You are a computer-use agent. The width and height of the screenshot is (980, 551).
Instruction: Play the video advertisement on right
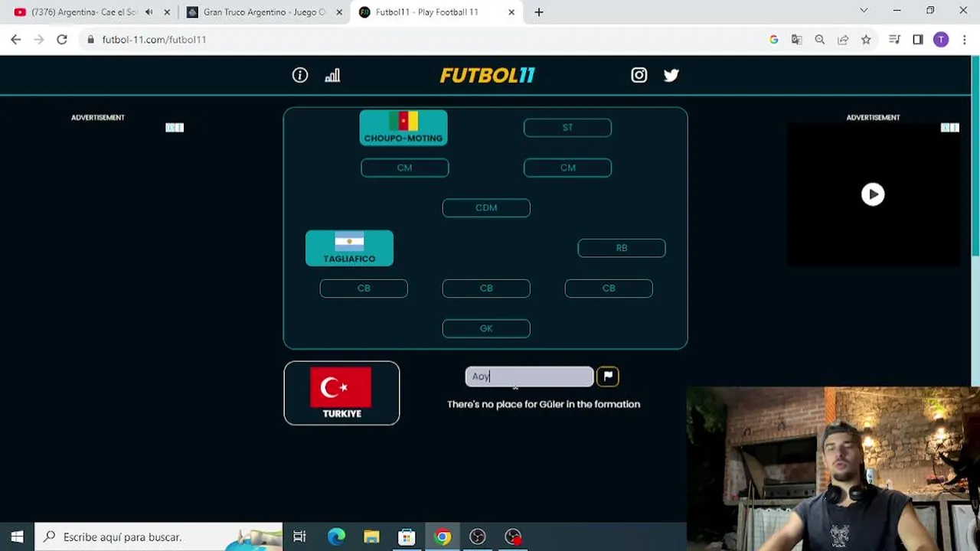click(873, 194)
